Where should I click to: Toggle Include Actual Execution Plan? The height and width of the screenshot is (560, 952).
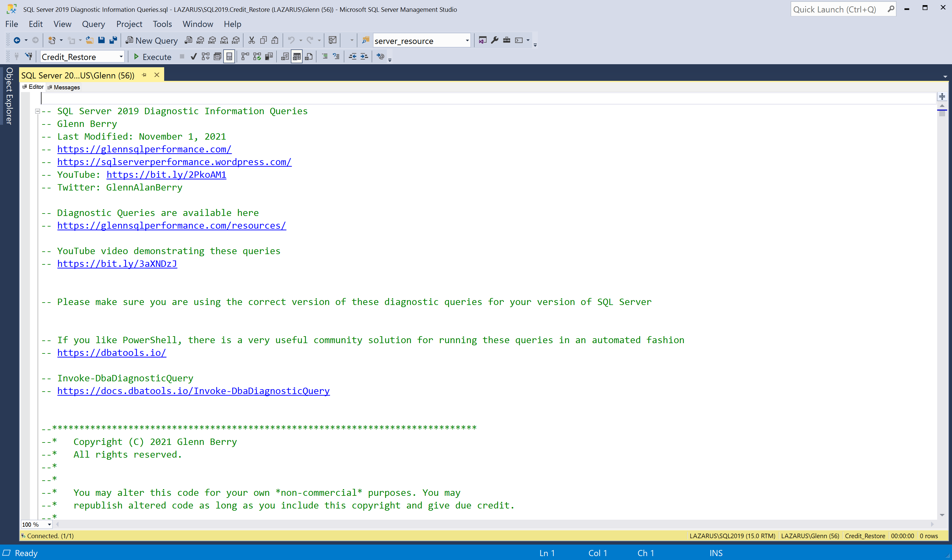245,57
